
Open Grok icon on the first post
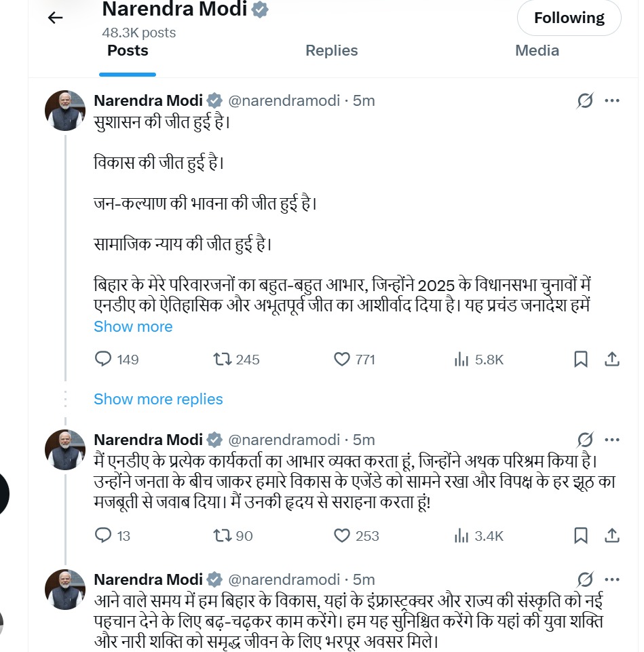[x=584, y=101]
